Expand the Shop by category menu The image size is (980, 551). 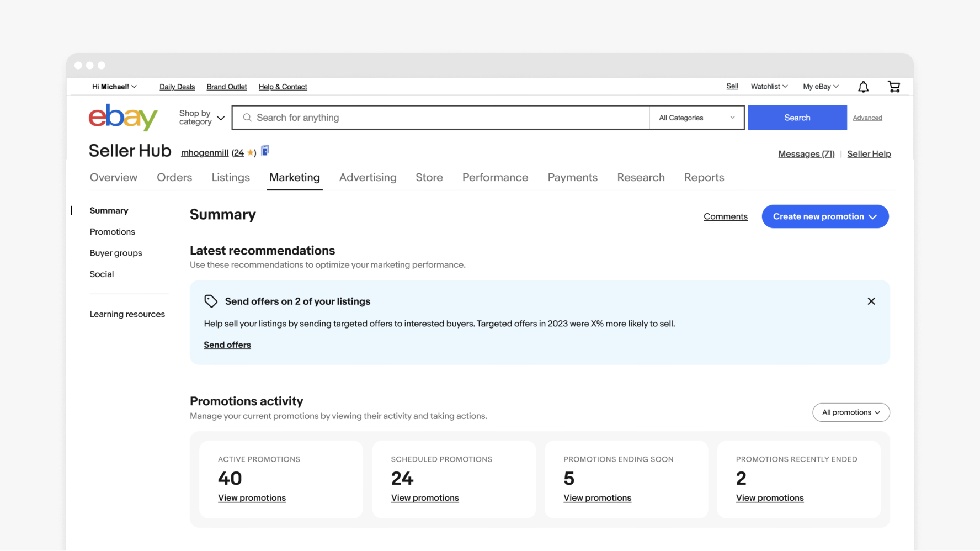(201, 118)
